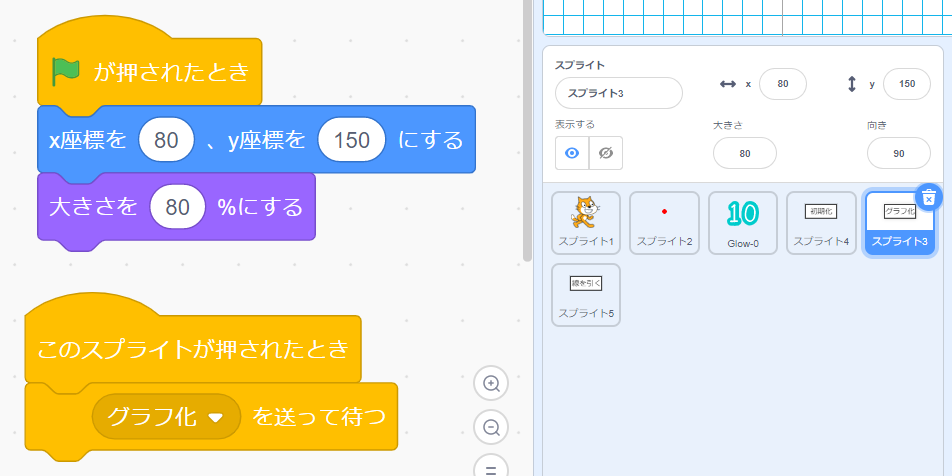Hide the sprite using crossed-eye button
This screenshot has height=476, width=952.
(x=606, y=153)
